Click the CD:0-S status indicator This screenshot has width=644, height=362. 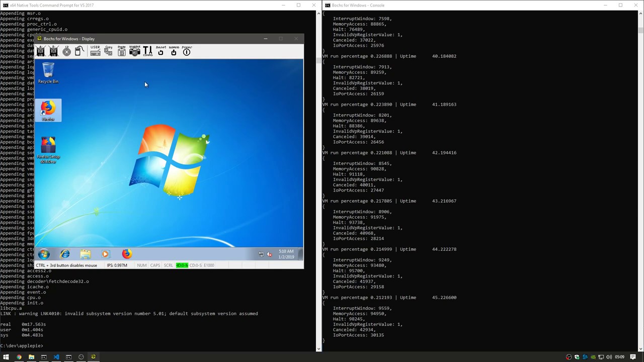(x=195, y=265)
